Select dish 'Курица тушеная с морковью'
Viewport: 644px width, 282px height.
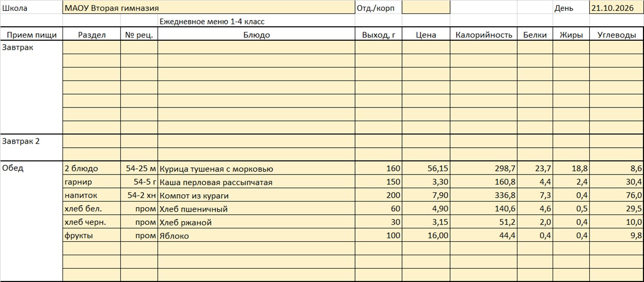point(256,168)
